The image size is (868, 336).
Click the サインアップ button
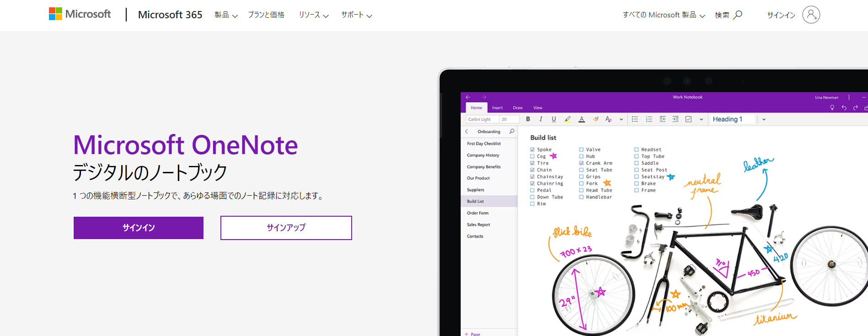click(286, 228)
